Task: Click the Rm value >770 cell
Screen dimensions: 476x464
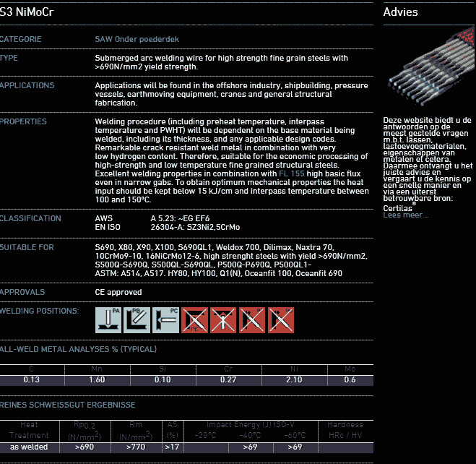Action: pyautogui.click(x=135, y=447)
